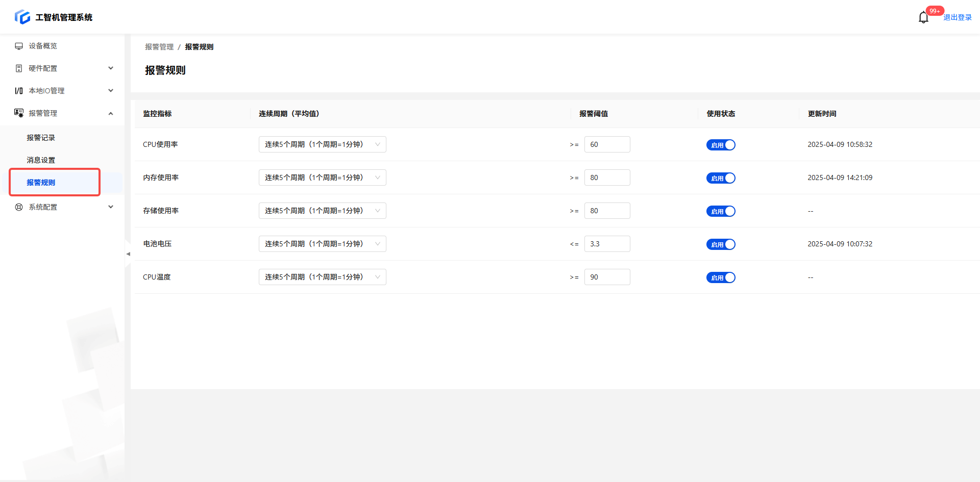Screen dimensions: 980x482
Task: Click the 系统配置 sidebar icon
Action: 19,207
